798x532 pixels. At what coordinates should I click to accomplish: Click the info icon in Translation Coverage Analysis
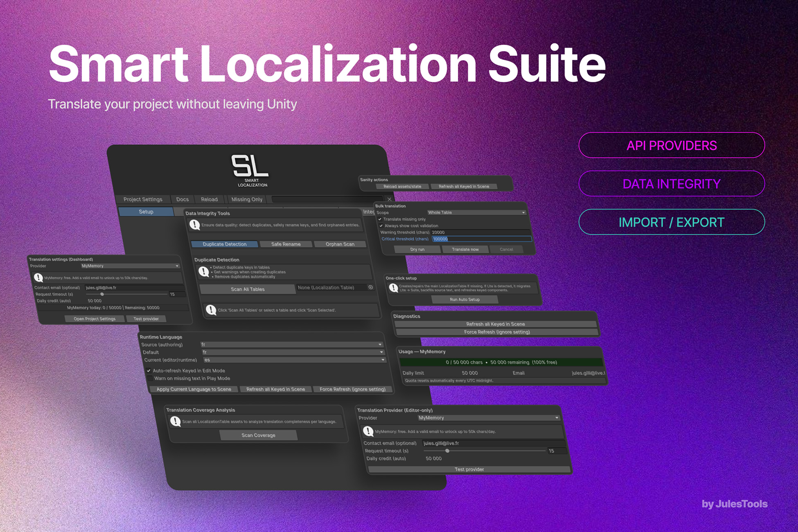pyautogui.click(x=175, y=421)
